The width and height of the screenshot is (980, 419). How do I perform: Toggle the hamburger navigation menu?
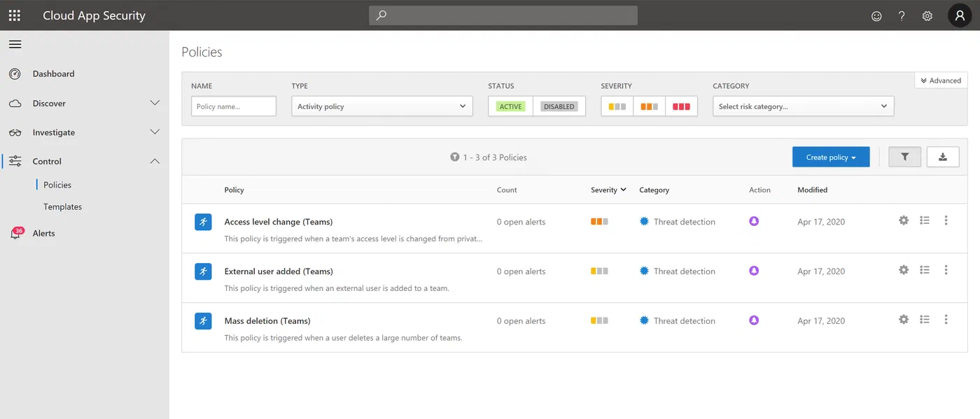click(15, 44)
